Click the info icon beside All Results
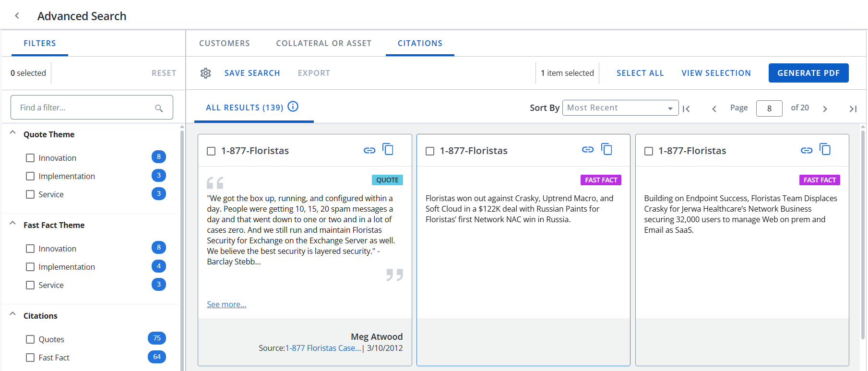Image resolution: width=868 pixels, height=371 pixels. [x=293, y=107]
